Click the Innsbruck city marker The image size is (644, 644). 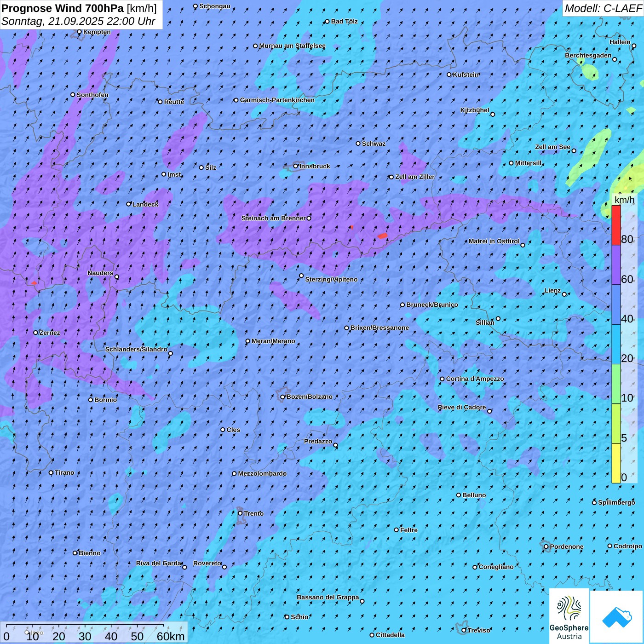coord(296,166)
